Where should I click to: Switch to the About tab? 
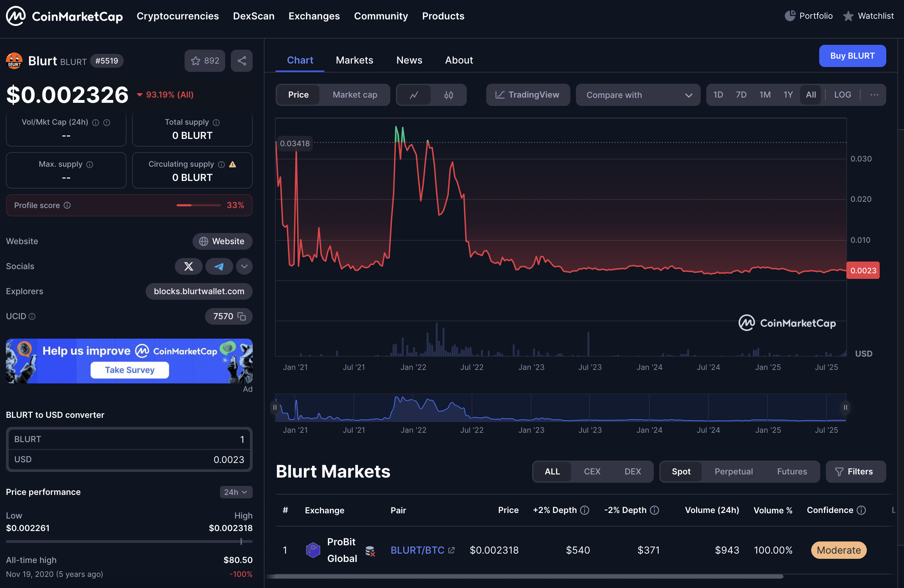(x=459, y=60)
